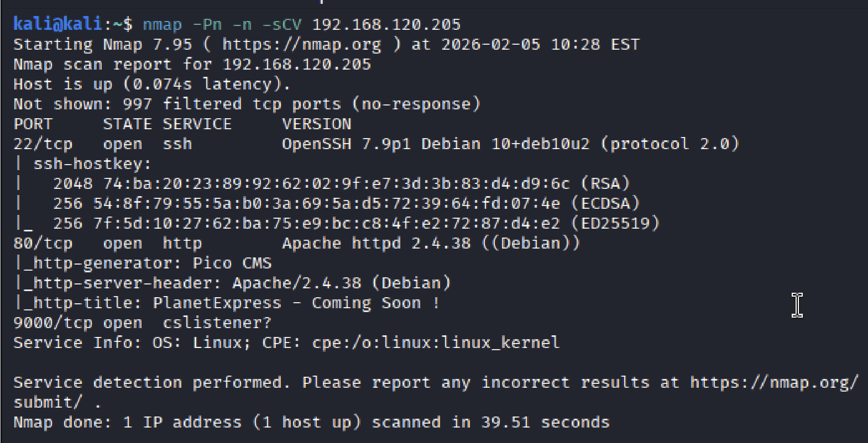Click the -sCV flag in the command
The height and width of the screenshot is (443, 868).
click(x=282, y=24)
